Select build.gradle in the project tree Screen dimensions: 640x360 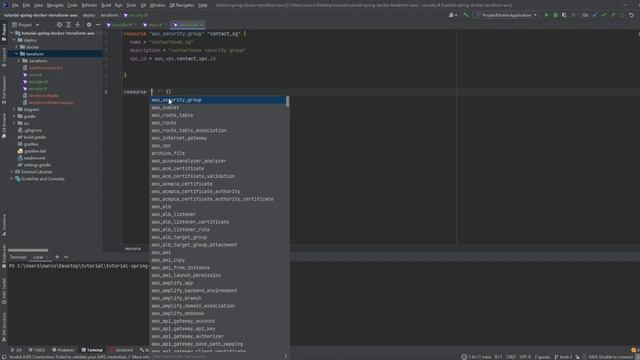[x=34, y=137]
